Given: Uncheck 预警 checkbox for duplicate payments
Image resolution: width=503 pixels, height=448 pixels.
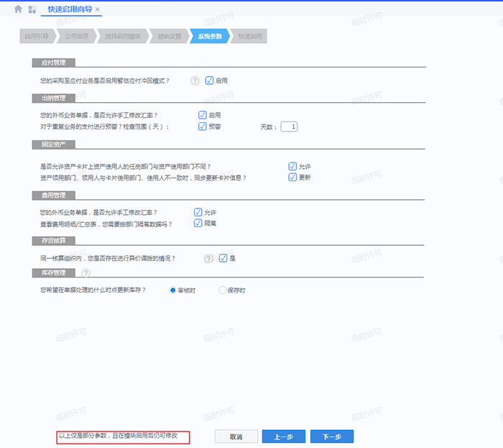Looking at the screenshot, I should point(203,127).
